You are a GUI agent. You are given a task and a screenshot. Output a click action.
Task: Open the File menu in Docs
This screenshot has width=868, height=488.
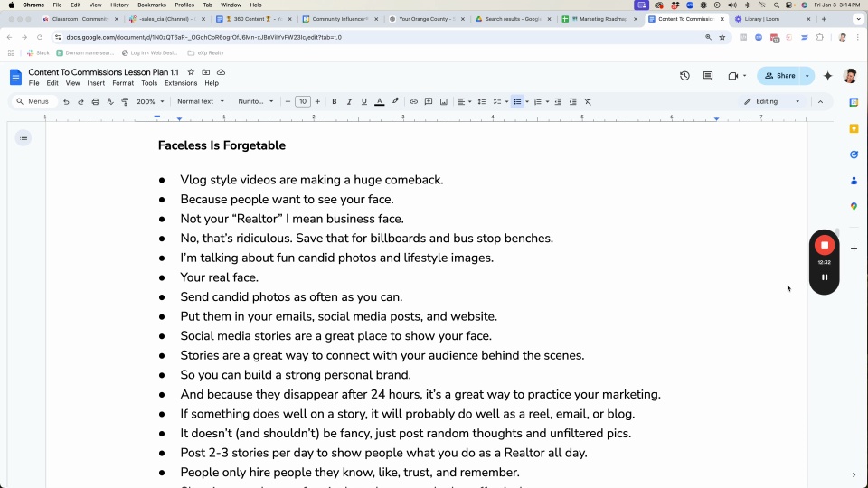click(x=33, y=83)
